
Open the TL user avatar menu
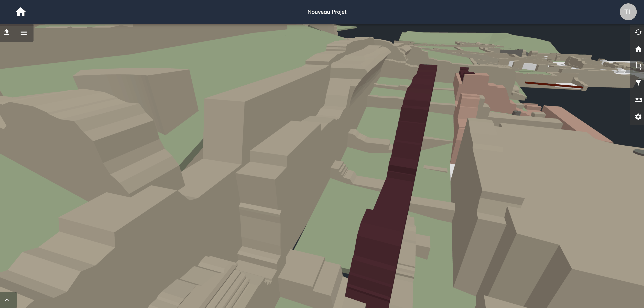[x=628, y=12]
